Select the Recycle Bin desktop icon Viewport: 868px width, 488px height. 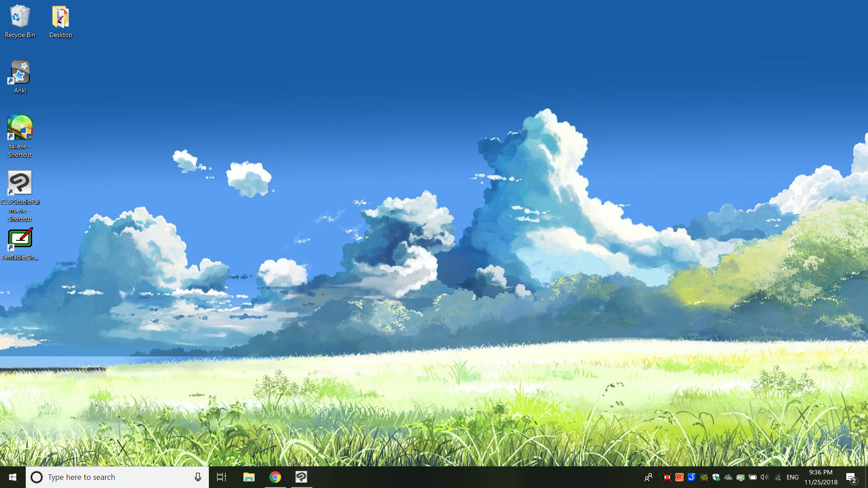coord(20,21)
